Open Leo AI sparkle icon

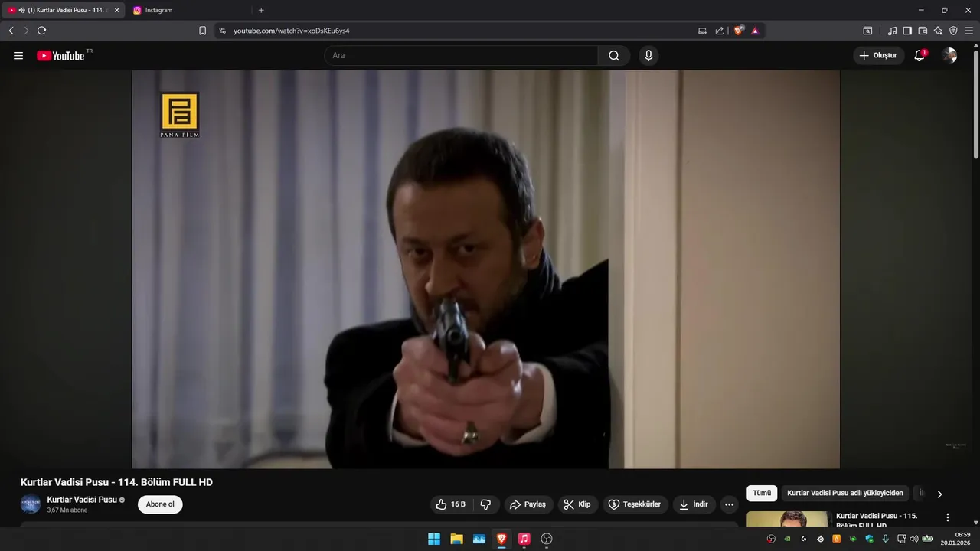938,31
